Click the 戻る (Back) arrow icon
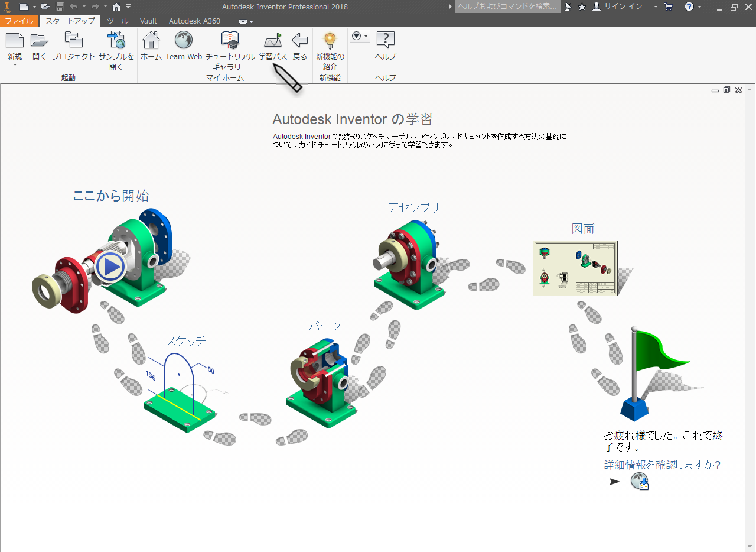The height and width of the screenshot is (552, 756). [x=300, y=40]
